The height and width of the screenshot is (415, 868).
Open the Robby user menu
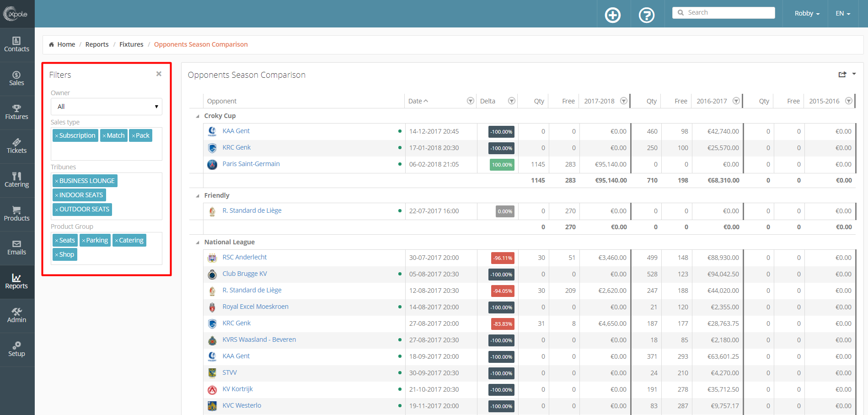click(807, 13)
